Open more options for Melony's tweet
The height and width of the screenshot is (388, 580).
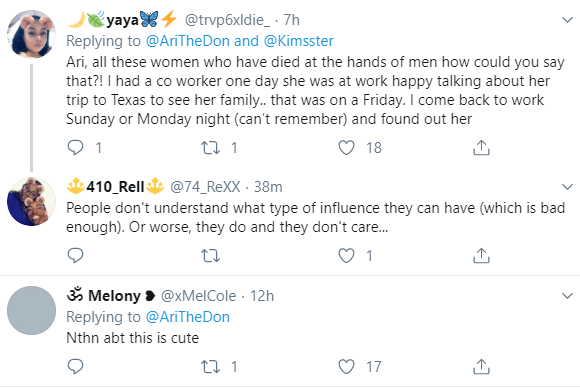point(567,296)
